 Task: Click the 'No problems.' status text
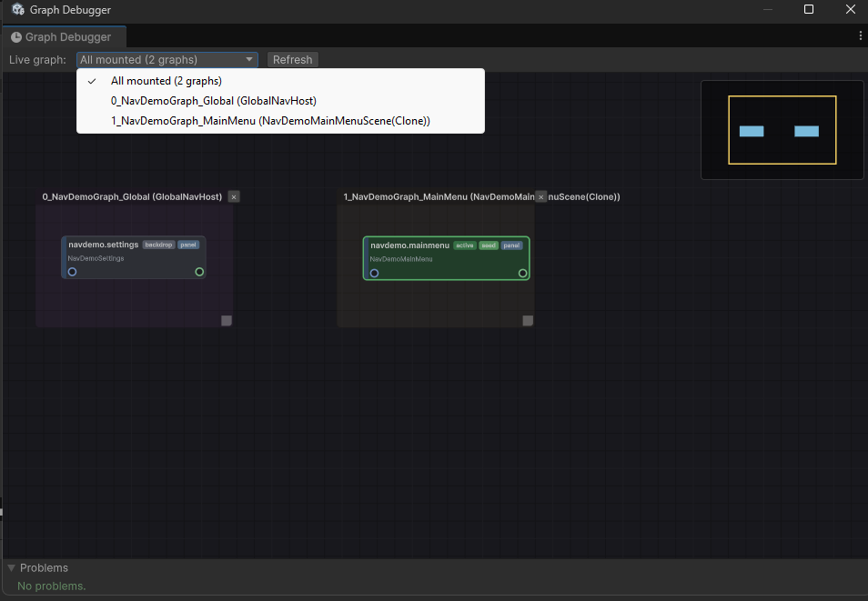[52, 586]
